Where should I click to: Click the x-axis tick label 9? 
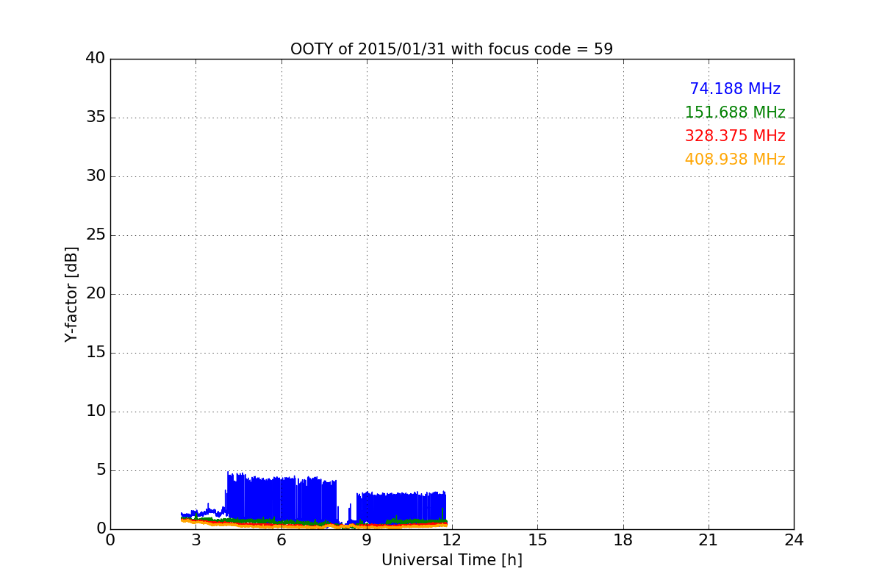[x=367, y=540]
